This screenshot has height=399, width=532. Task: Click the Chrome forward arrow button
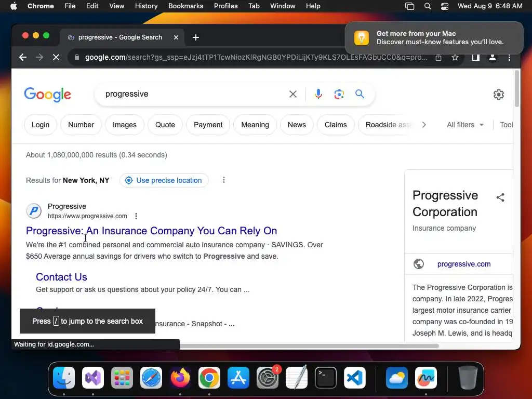tap(39, 57)
